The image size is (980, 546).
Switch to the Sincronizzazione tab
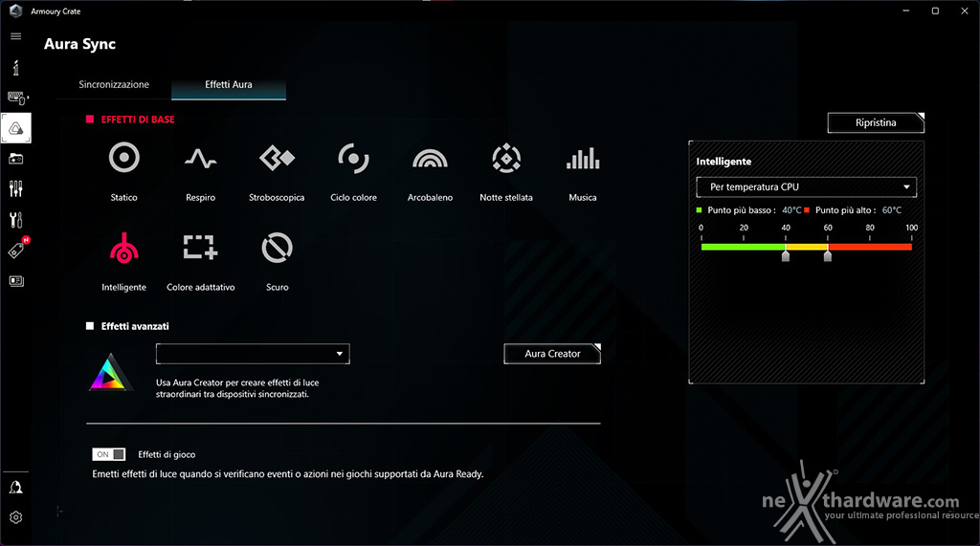point(114,84)
